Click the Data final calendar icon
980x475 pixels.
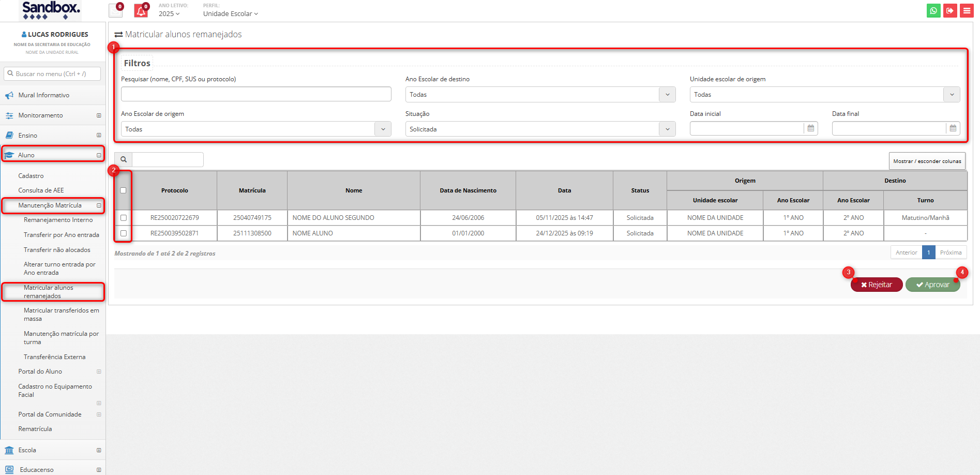click(x=953, y=128)
